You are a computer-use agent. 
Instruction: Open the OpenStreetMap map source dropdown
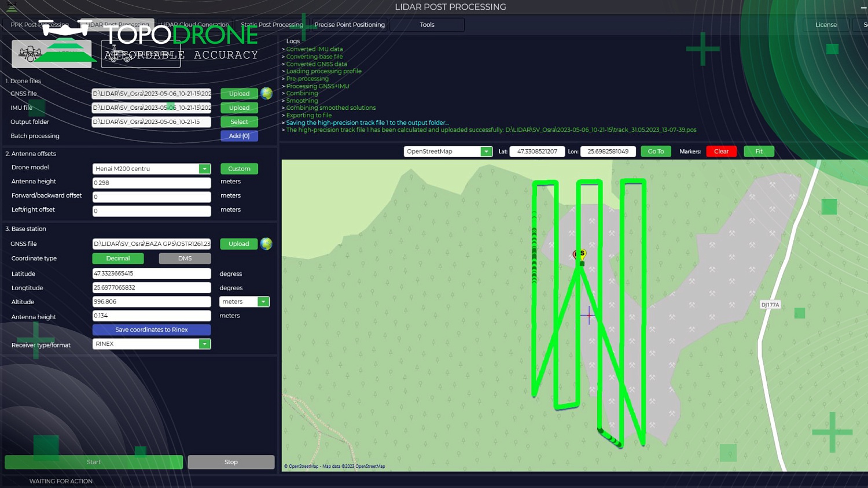[486, 151]
